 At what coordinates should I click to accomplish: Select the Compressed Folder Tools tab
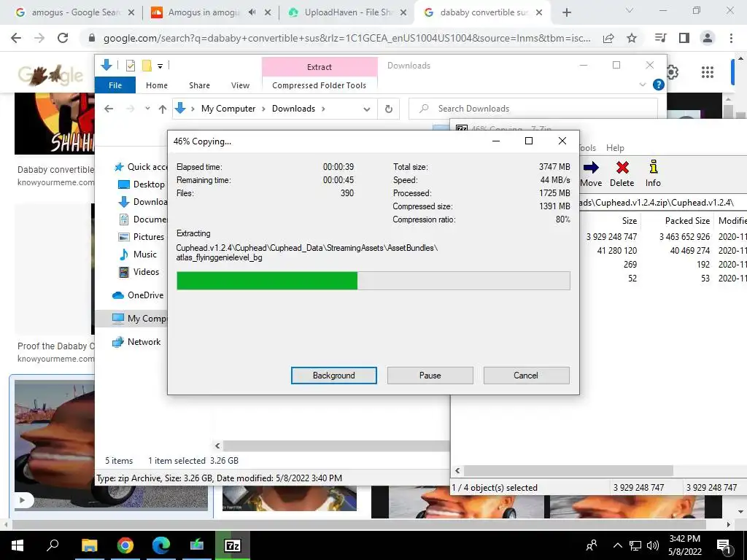pyautogui.click(x=320, y=85)
